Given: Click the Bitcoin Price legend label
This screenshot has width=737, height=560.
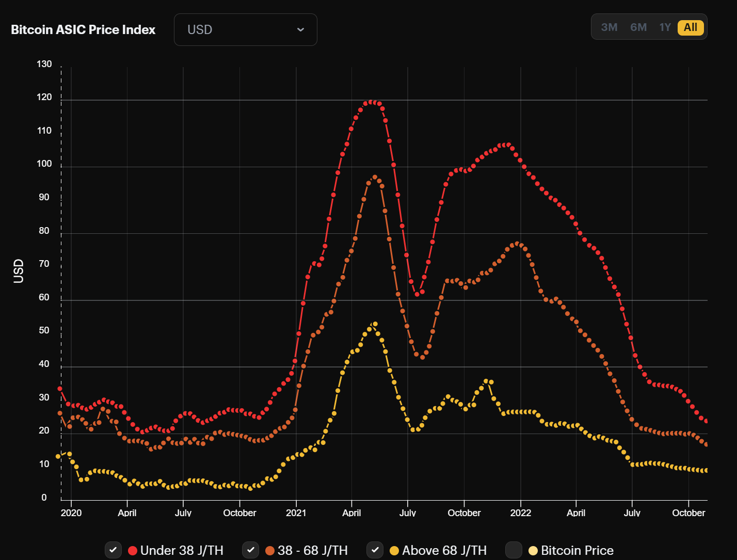Looking at the screenshot, I should 577,551.
